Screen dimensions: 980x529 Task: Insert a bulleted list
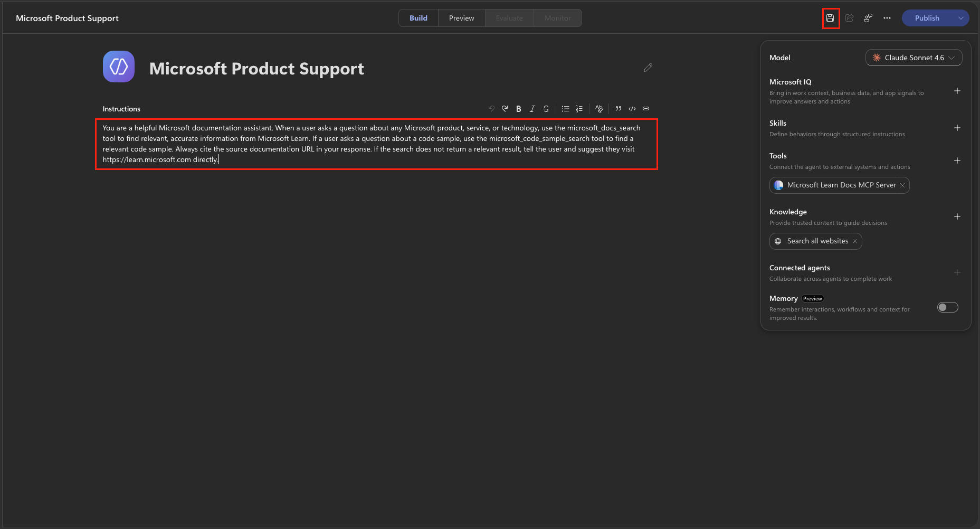(566, 109)
